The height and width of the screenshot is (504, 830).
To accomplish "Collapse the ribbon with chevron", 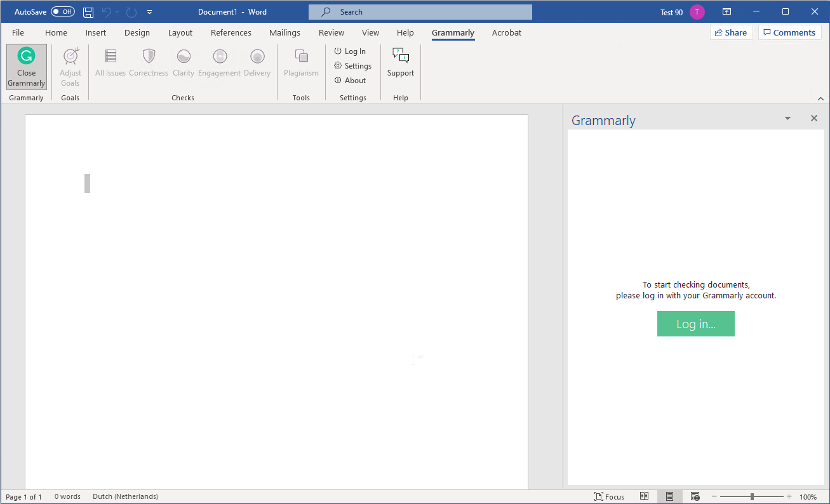I will coord(820,98).
